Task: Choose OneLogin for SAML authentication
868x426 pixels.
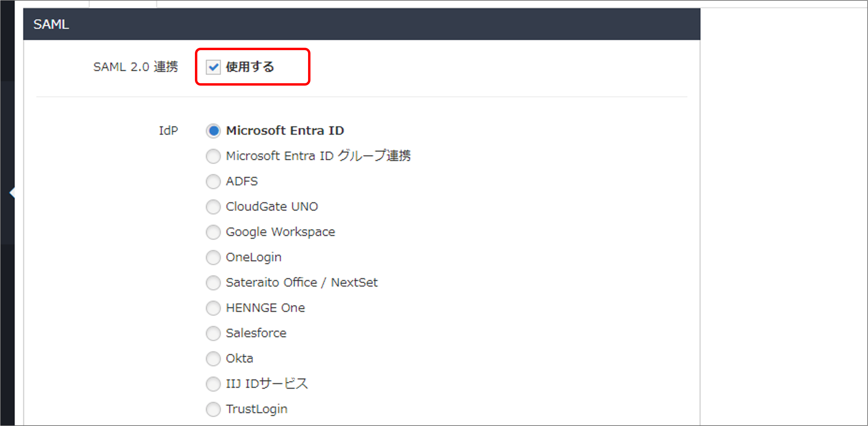Action: point(213,258)
